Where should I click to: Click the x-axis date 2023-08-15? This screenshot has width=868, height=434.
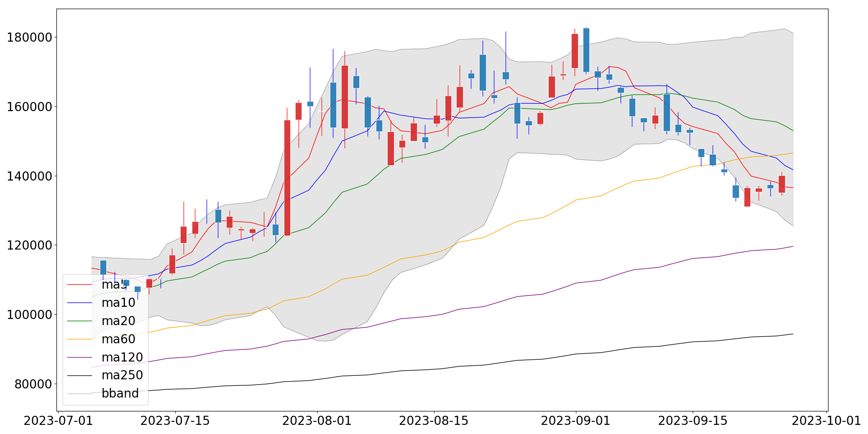pyautogui.click(x=434, y=421)
